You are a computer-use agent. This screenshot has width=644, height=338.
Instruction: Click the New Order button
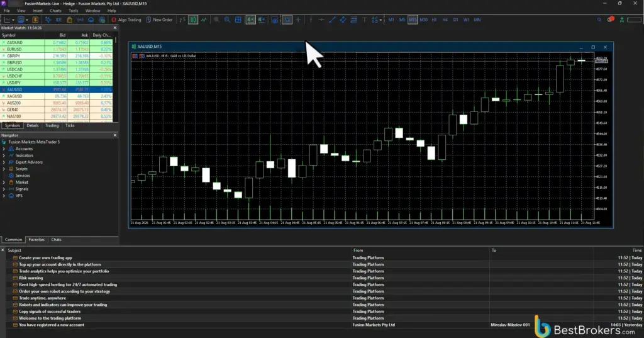pyautogui.click(x=159, y=20)
